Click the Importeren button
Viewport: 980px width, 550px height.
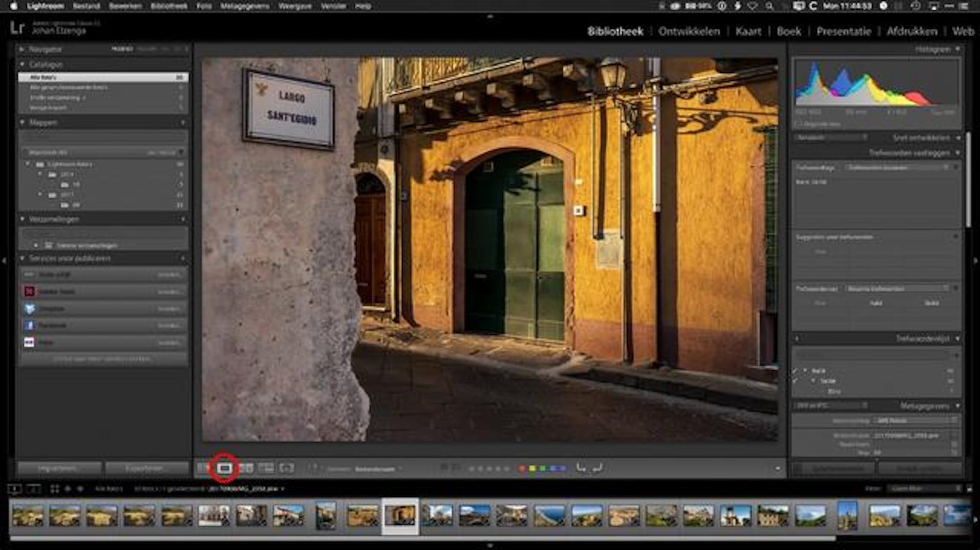point(58,468)
